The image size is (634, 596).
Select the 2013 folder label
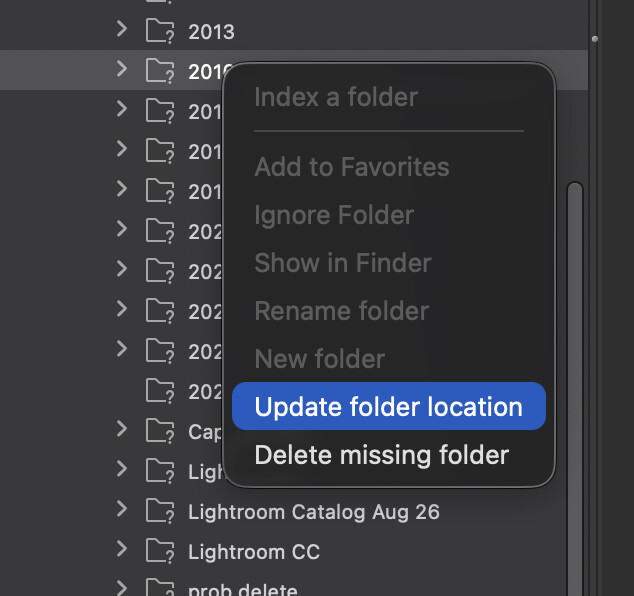pos(211,32)
